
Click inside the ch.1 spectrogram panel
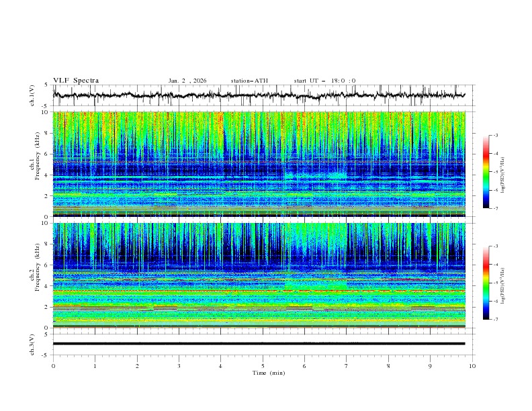point(259,164)
